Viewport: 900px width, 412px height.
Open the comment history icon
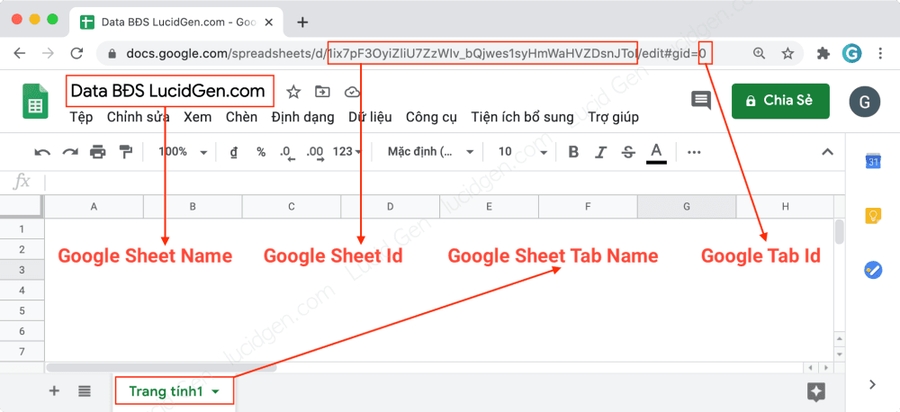click(x=701, y=100)
